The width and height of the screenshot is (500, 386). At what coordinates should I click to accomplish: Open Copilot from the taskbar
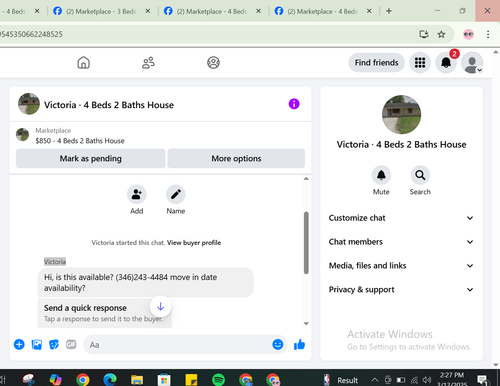point(56,379)
